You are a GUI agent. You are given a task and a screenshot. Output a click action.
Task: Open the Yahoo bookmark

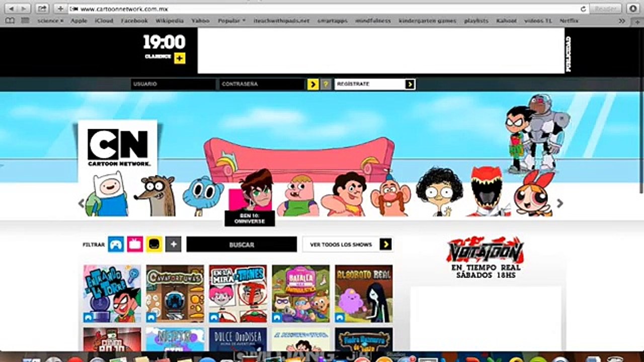[x=200, y=21]
